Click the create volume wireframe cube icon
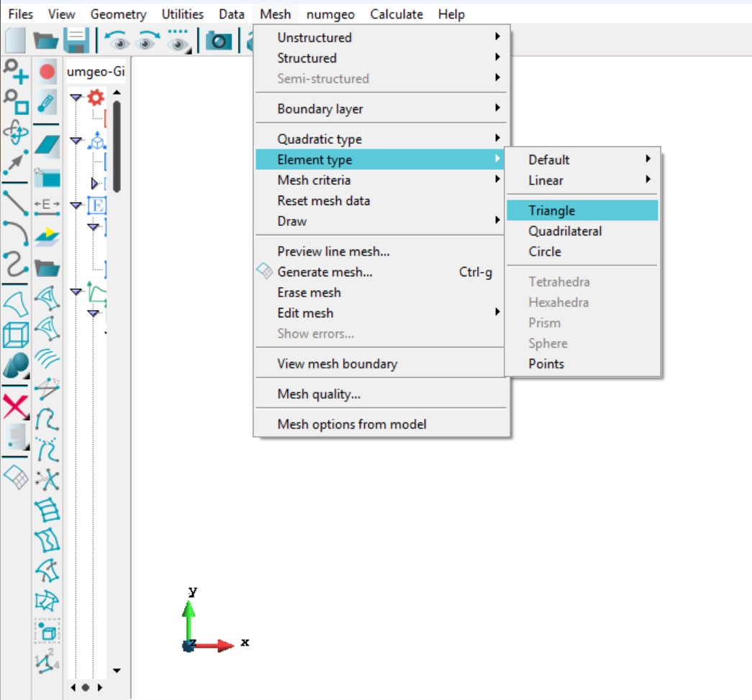Image resolution: width=752 pixels, height=700 pixels. pos(15,335)
